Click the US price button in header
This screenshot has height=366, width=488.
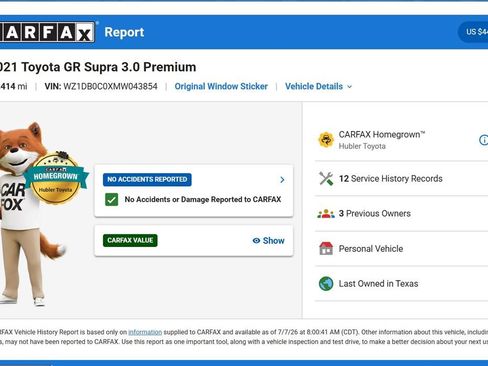(x=474, y=32)
